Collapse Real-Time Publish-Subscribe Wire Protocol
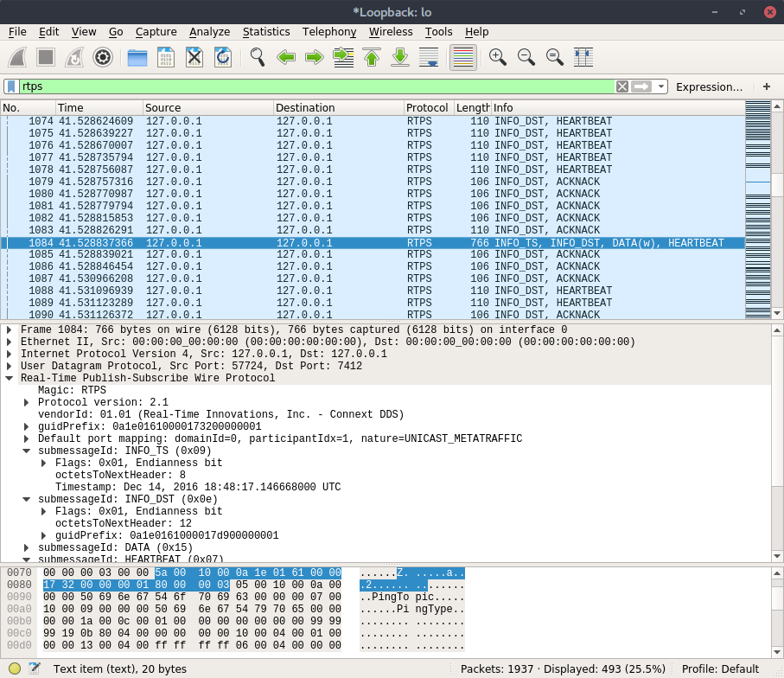The image size is (784, 678). [x=9, y=378]
